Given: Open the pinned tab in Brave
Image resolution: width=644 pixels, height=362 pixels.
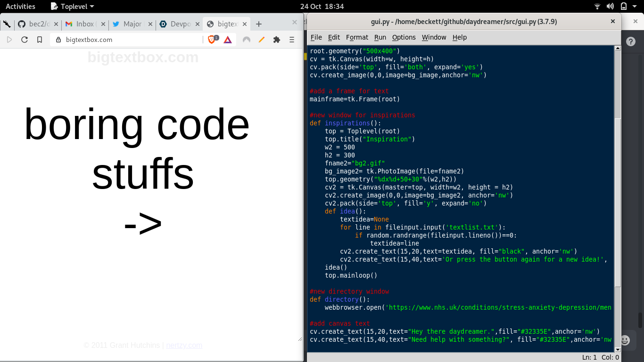Looking at the screenshot, I should click(7, 24).
